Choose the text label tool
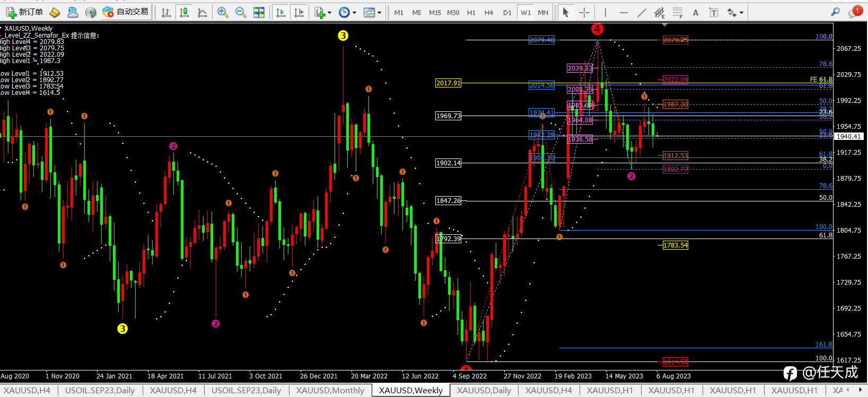The height and width of the screenshot is (397, 868). pos(714,12)
